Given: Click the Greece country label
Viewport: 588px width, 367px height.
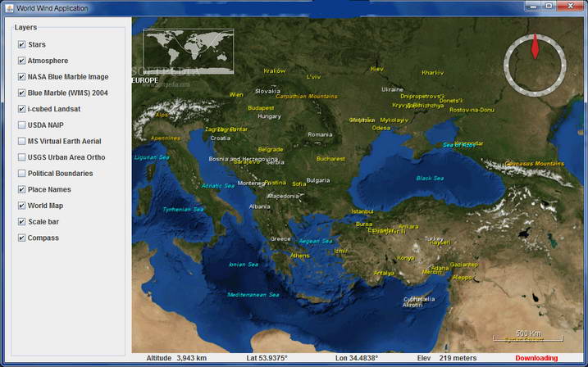Looking at the screenshot, I should pos(280,239).
